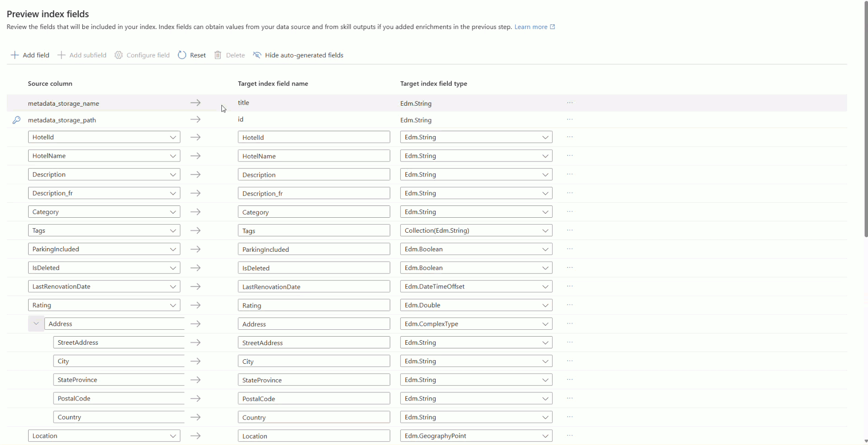Click the Hide auto-generated fields icon
868x445 pixels.
[257, 55]
